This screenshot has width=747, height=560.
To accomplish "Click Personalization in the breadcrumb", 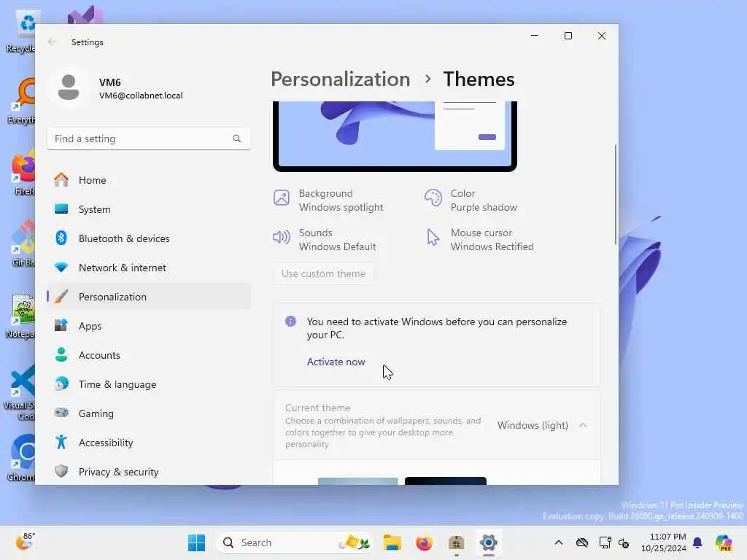I will pos(340,79).
